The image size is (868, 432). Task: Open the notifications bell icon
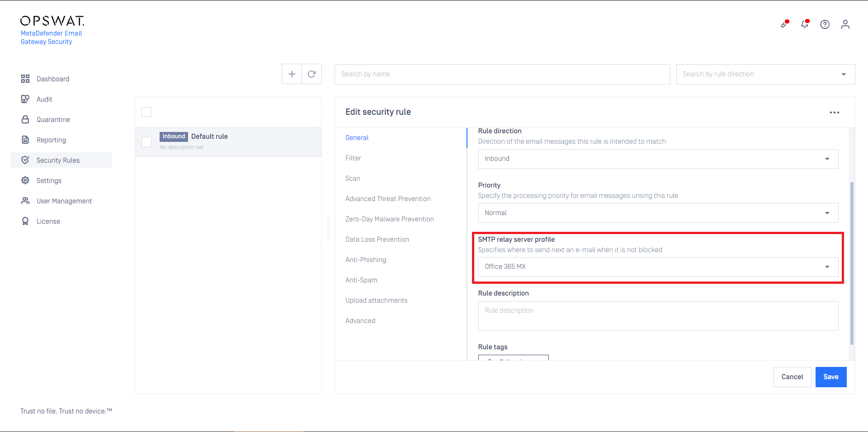pyautogui.click(x=804, y=24)
